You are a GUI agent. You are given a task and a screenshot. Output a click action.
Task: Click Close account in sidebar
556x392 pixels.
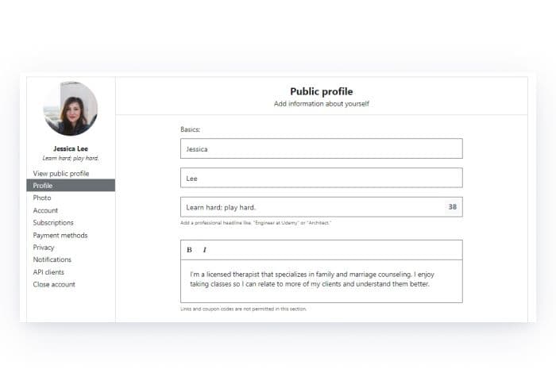54,284
